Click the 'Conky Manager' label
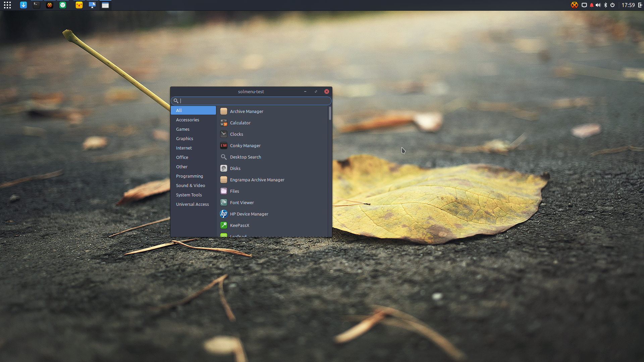The height and width of the screenshot is (362, 644). tap(245, 145)
